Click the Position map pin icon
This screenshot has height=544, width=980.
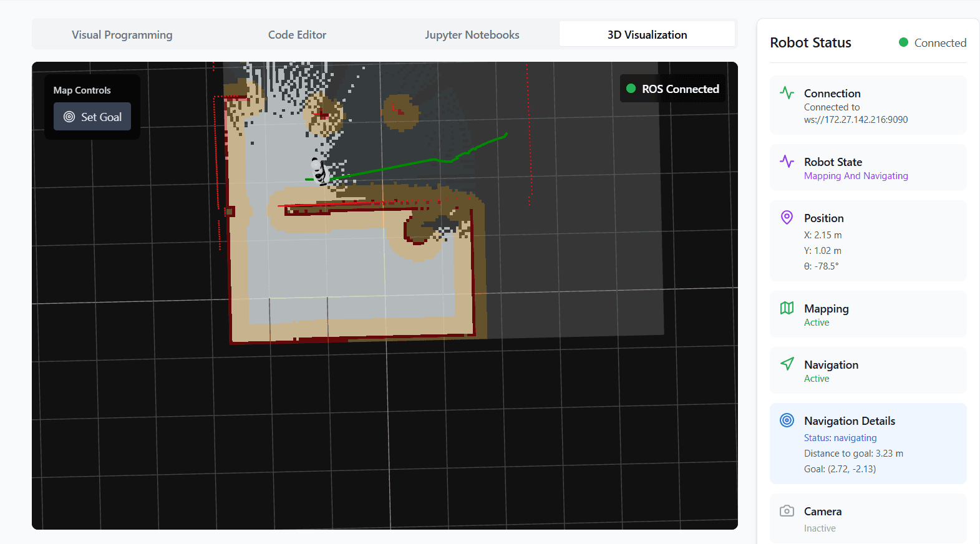pyautogui.click(x=787, y=218)
